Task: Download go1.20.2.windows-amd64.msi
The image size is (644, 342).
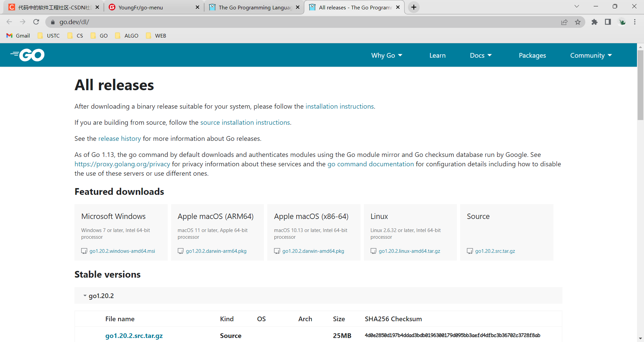Action: (x=122, y=251)
